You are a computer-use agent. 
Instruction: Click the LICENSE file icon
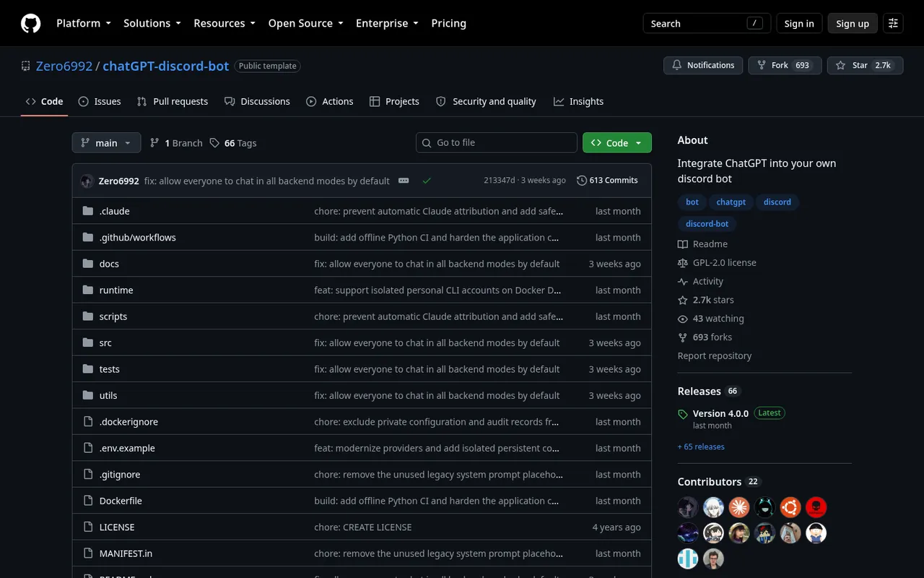[88, 527]
